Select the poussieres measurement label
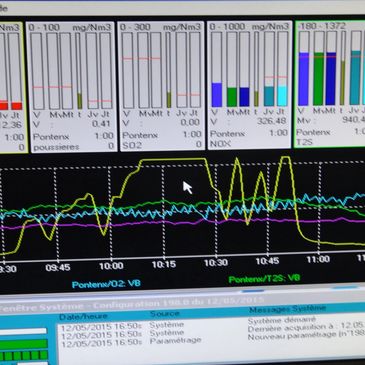 (x=56, y=147)
